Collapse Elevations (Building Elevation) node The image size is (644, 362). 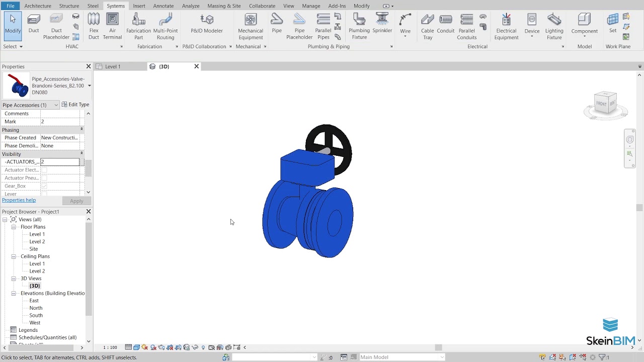coord(14,293)
